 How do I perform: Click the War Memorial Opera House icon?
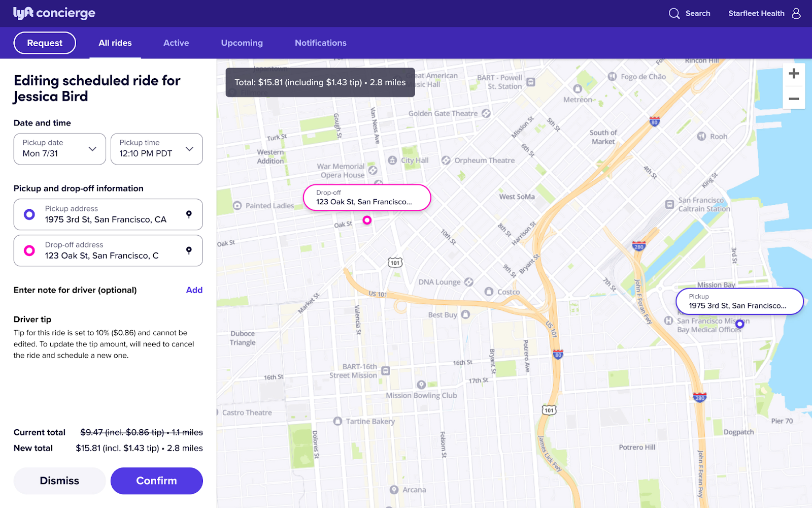pyautogui.click(x=373, y=170)
